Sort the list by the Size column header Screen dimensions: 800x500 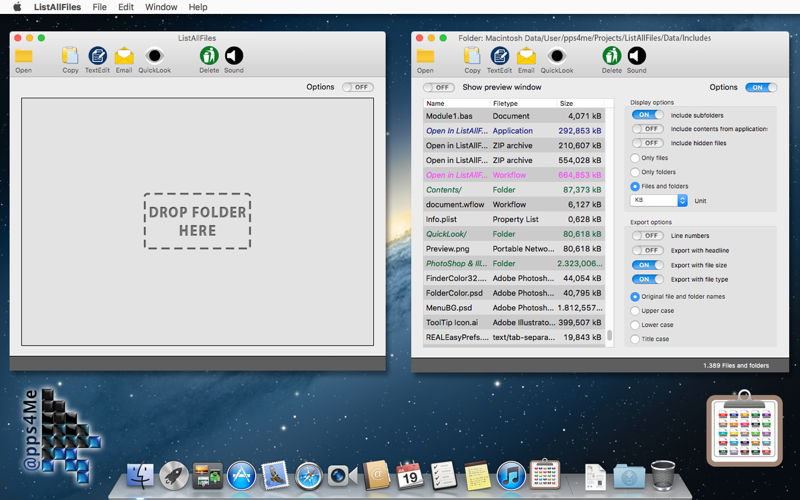tap(567, 104)
